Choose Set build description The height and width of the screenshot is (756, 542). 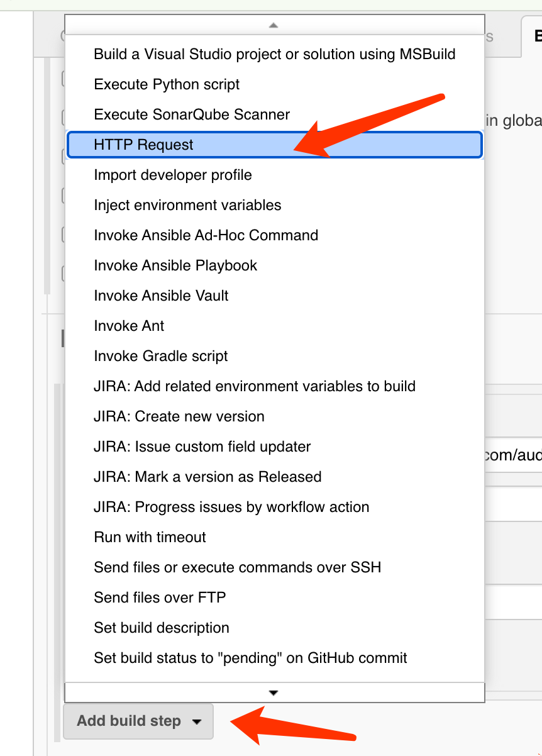pos(274,628)
